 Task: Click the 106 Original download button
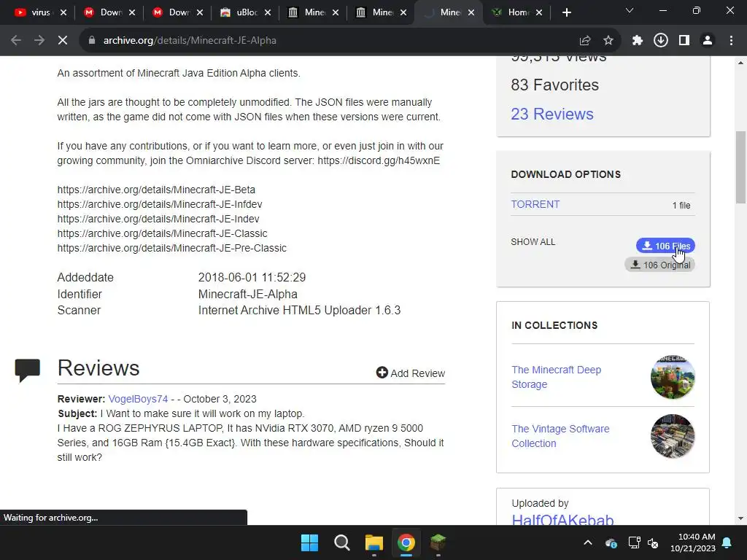pos(659,265)
